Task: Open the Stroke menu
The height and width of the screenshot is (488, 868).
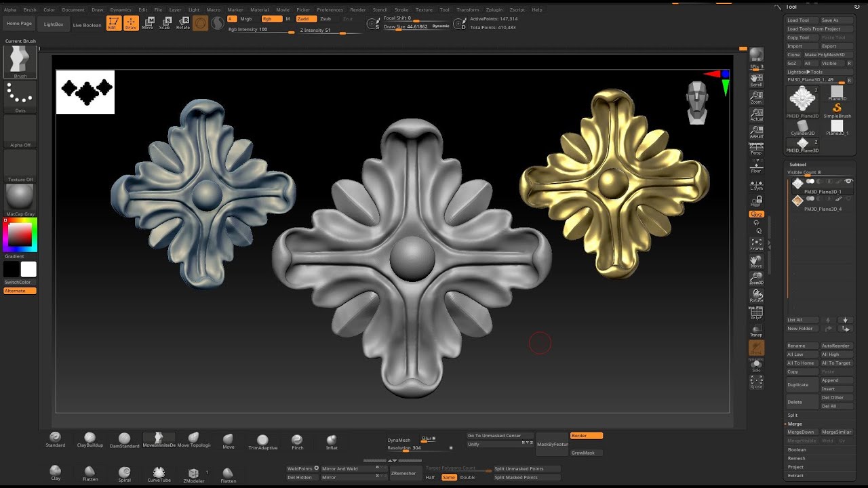Action: 401,10
